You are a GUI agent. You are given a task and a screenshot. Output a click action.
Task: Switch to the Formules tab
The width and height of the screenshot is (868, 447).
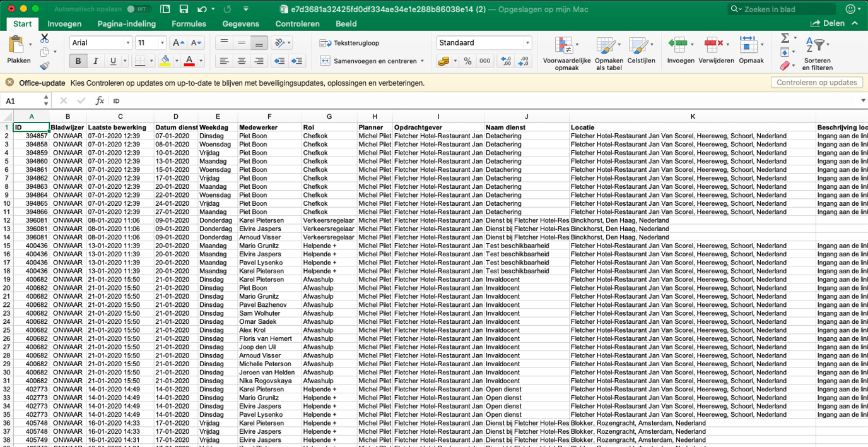189,24
